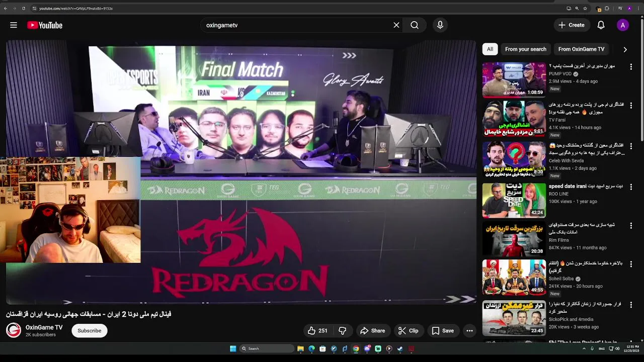This screenshot has width=644, height=362.
Task: Open the zoom magnifier icon in address bar
Action: click(x=577, y=9)
